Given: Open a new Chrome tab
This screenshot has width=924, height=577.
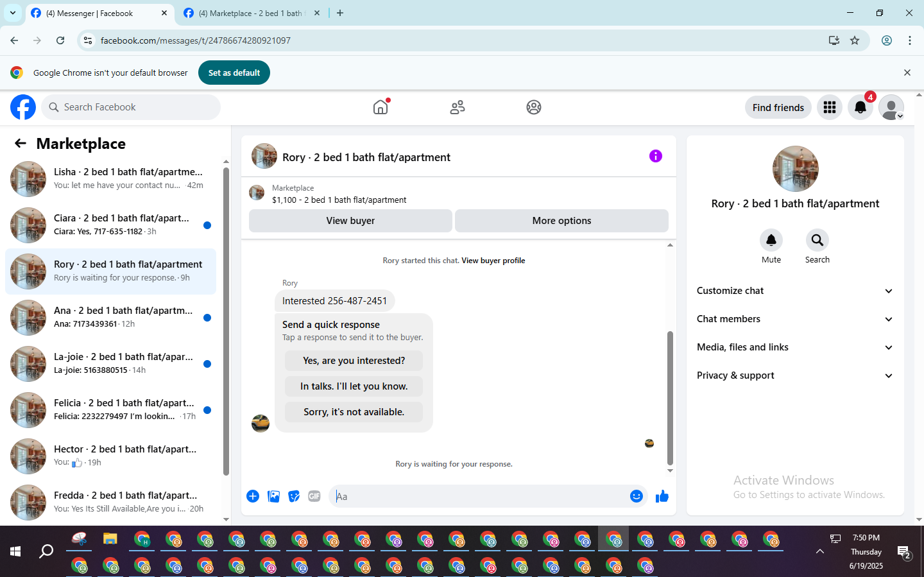Looking at the screenshot, I should point(340,13).
